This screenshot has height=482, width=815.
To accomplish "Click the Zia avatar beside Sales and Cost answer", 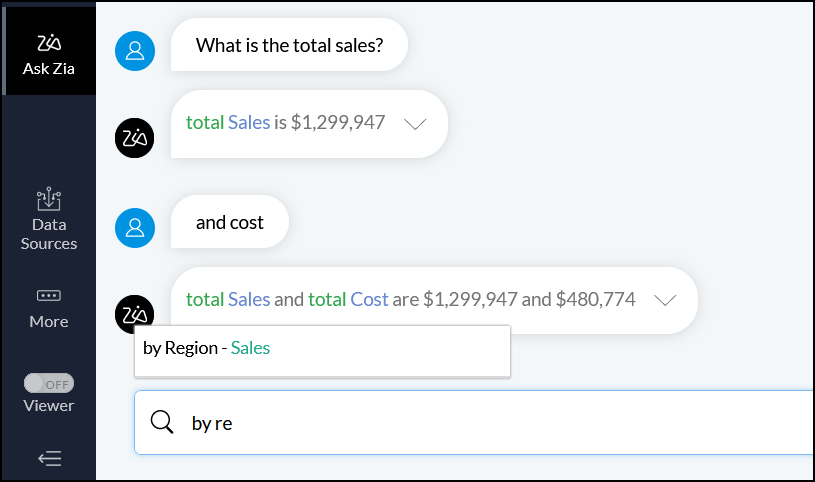I will click(135, 314).
